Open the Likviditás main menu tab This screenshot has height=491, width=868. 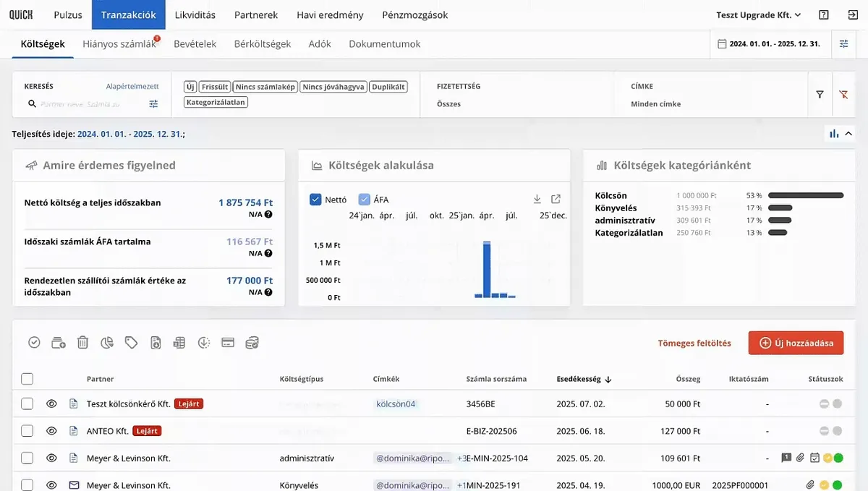tap(196, 14)
